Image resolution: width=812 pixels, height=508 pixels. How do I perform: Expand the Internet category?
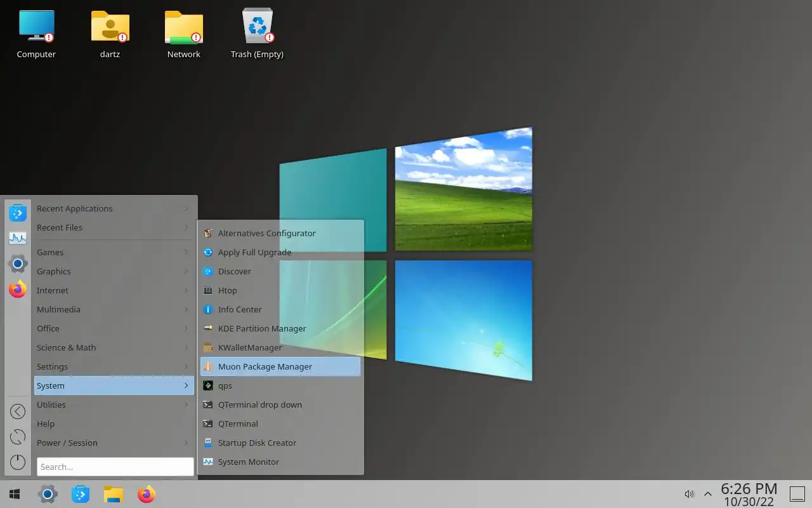tap(114, 290)
